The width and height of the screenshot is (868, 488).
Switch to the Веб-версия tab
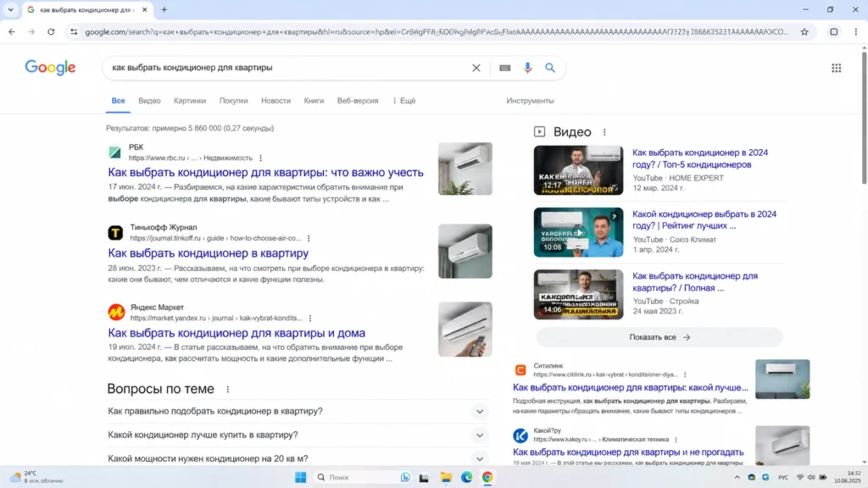click(358, 101)
